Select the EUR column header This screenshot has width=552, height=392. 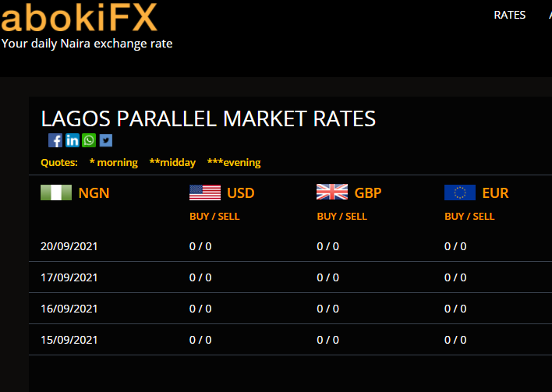click(x=495, y=192)
